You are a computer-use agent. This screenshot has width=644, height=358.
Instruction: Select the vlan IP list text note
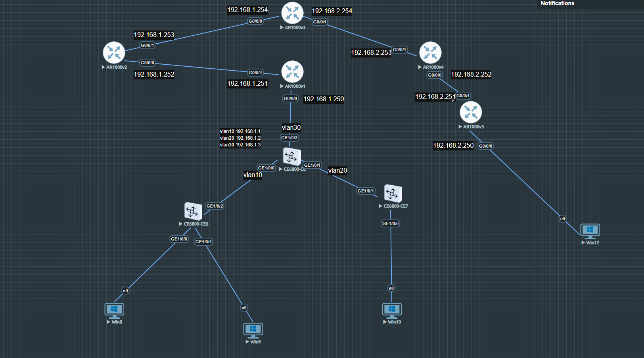240,138
